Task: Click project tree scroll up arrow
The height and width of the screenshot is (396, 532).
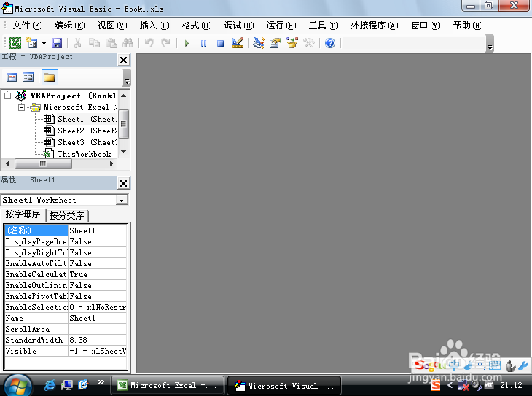Action: [124, 96]
